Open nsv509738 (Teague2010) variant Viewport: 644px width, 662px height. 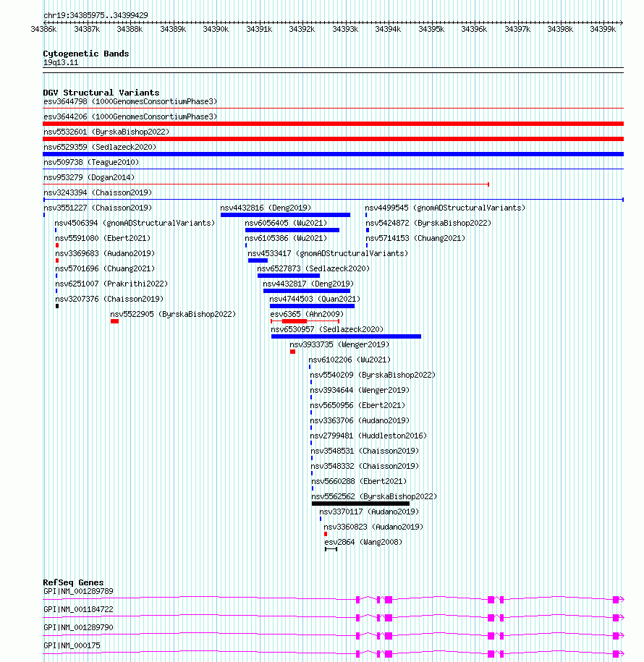(91, 163)
